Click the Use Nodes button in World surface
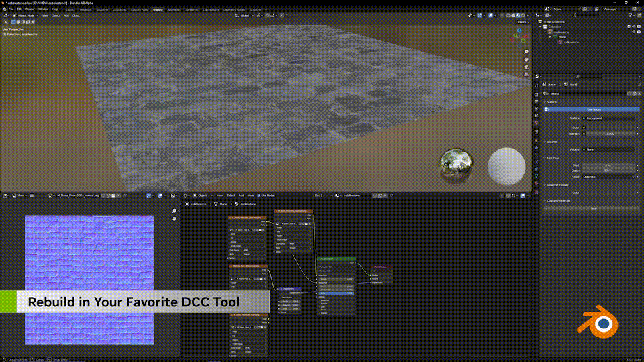This screenshot has width=644, height=362. click(x=593, y=109)
